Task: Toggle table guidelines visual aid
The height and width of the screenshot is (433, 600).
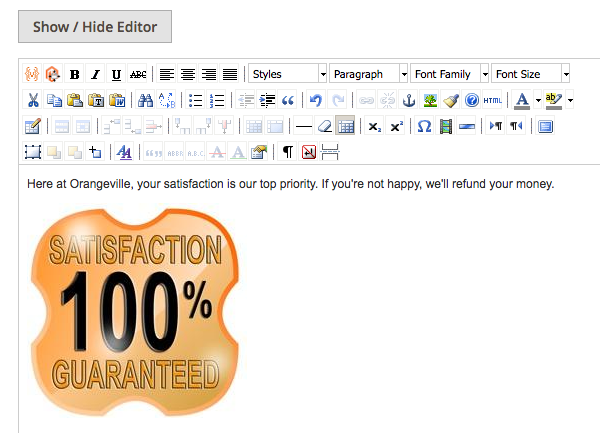Action: [x=345, y=126]
